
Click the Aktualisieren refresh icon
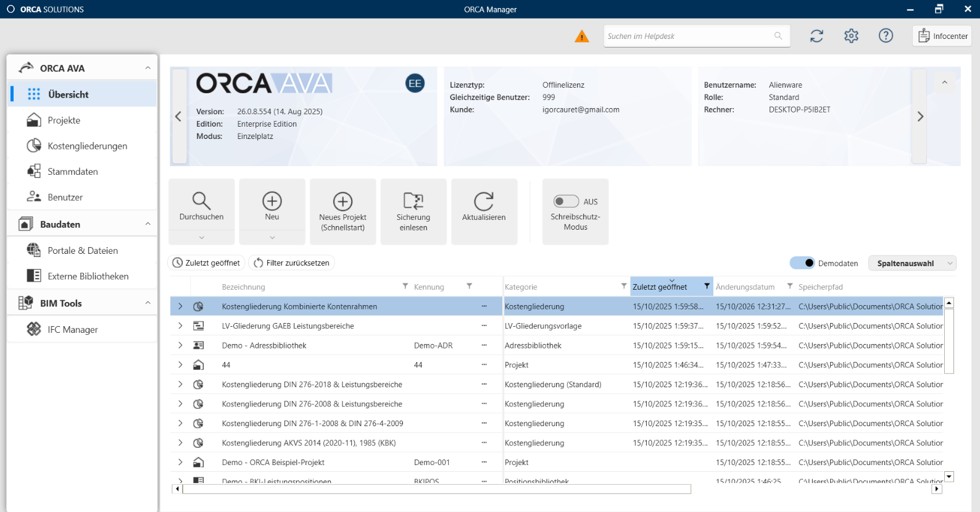point(484,201)
